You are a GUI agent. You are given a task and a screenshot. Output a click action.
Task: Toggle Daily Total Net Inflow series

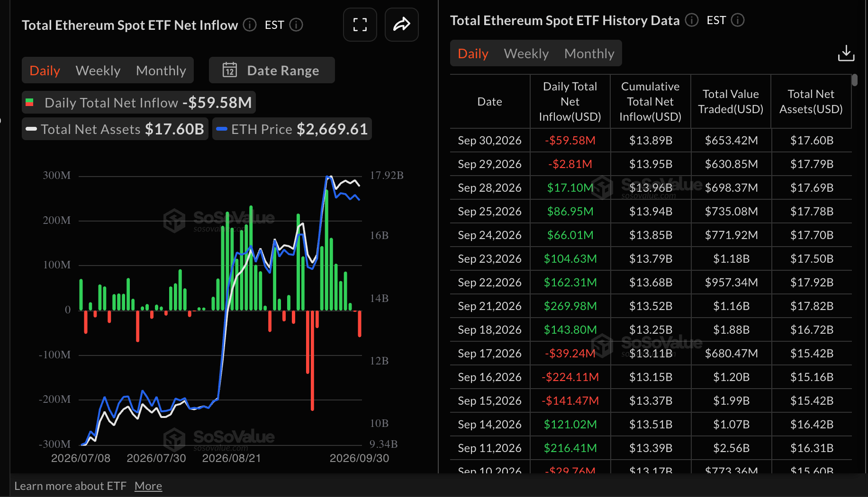139,102
